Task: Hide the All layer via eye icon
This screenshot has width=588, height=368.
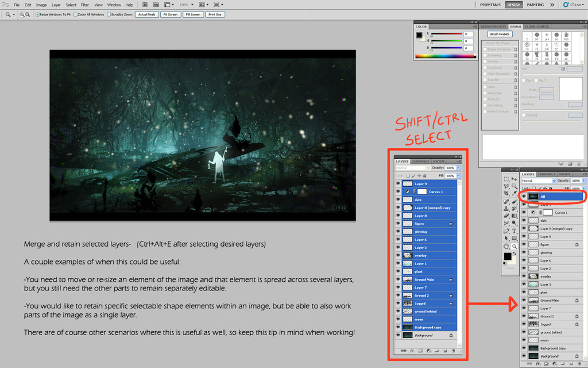Action: 524,197
